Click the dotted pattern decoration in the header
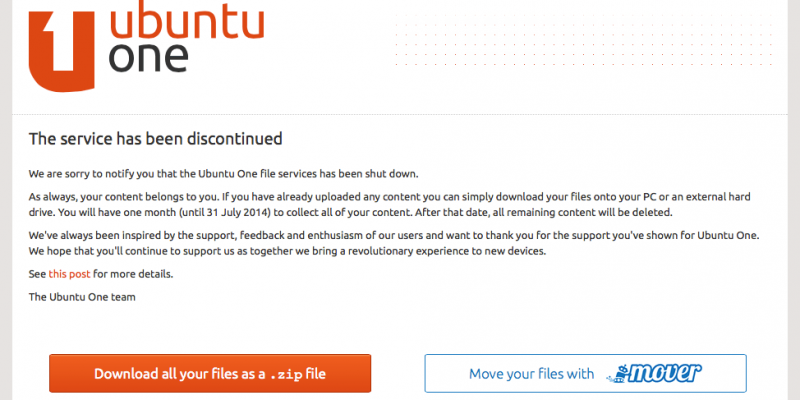800x400 pixels. 583,39
